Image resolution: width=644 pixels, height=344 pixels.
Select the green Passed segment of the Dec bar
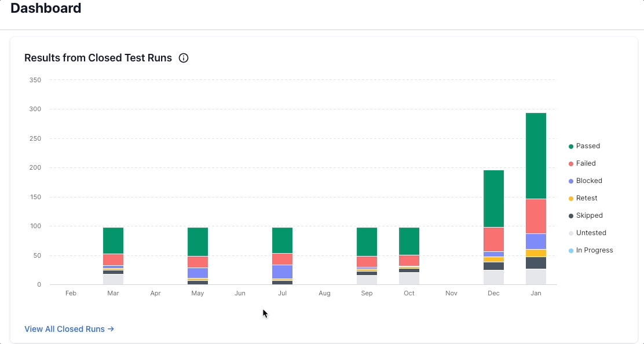493,198
